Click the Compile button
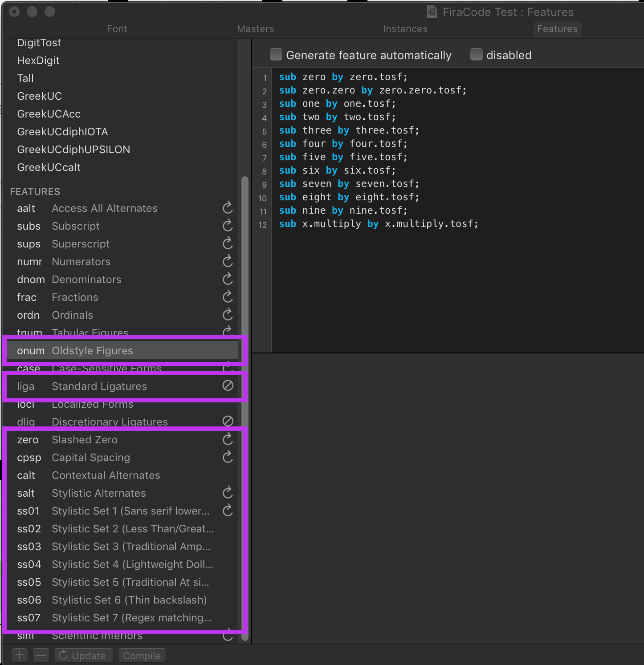644x665 pixels. point(142,655)
